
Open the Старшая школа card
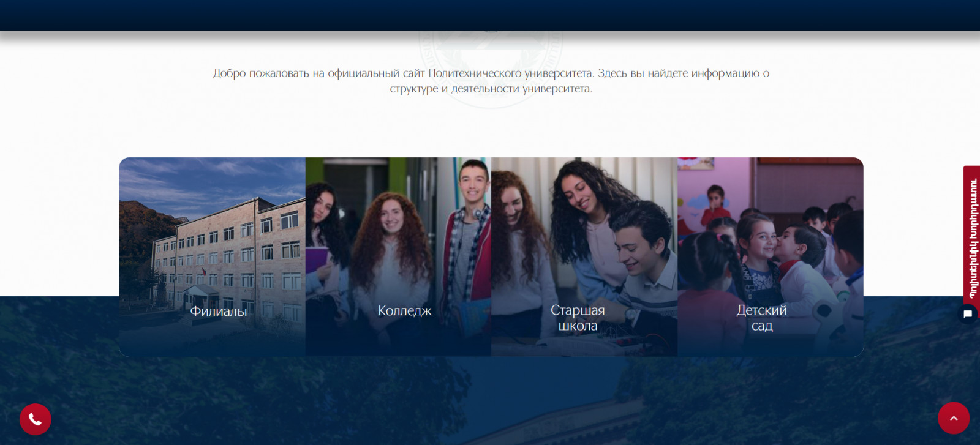click(584, 257)
